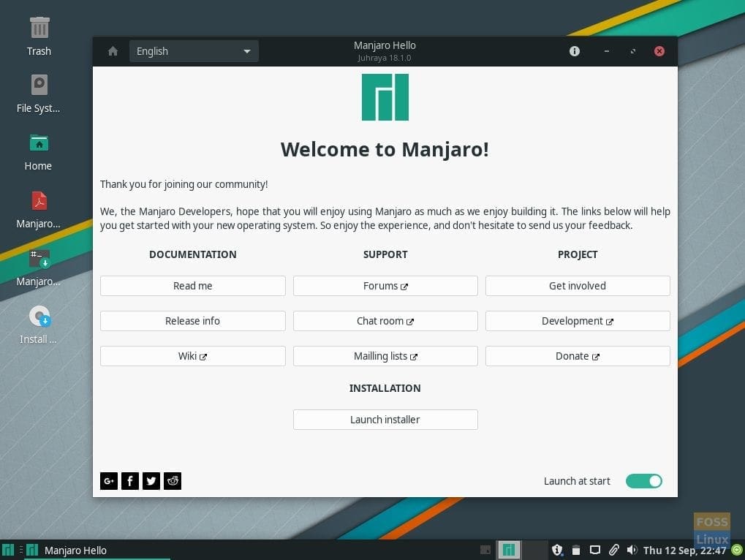This screenshot has width=745, height=560.
Task: Open the Reddit social icon
Action: (x=173, y=481)
